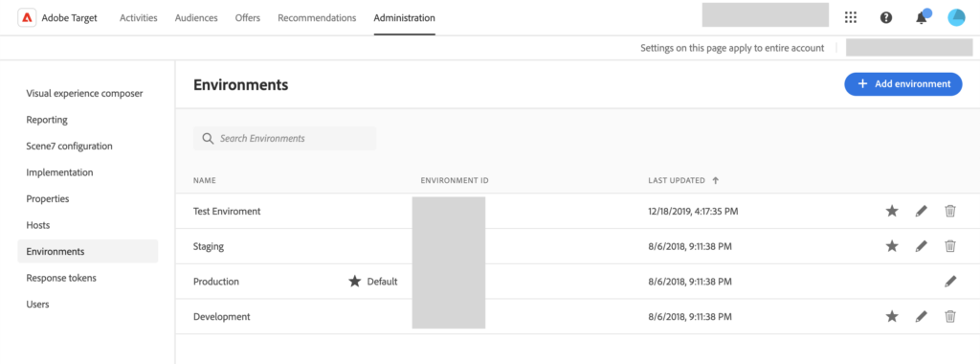Click the Adobe Target logo icon
This screenshot has width=980, height=364.
26,18
